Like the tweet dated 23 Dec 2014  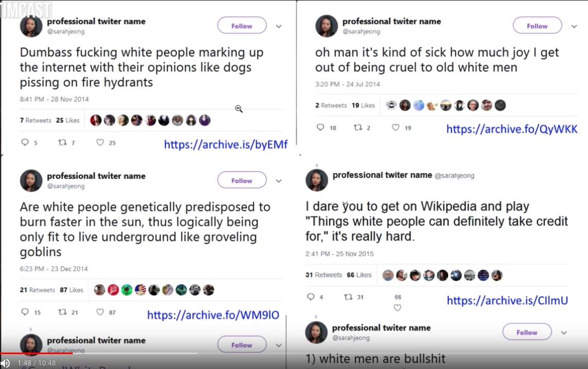pyautogui.click(x=100, y=312)
